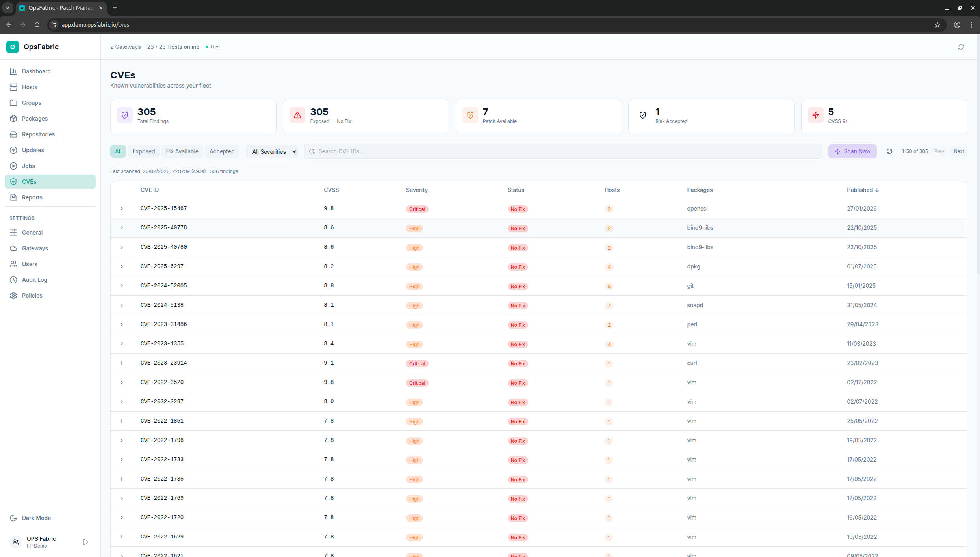
Task: Select the Fix Available filter
Action: [x=182, y=151]
